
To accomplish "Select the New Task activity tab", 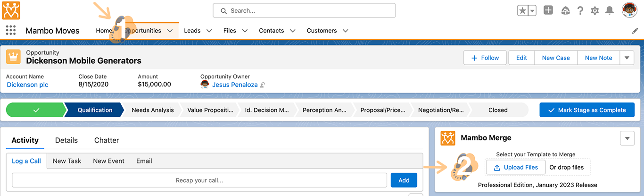I will 67,161.
